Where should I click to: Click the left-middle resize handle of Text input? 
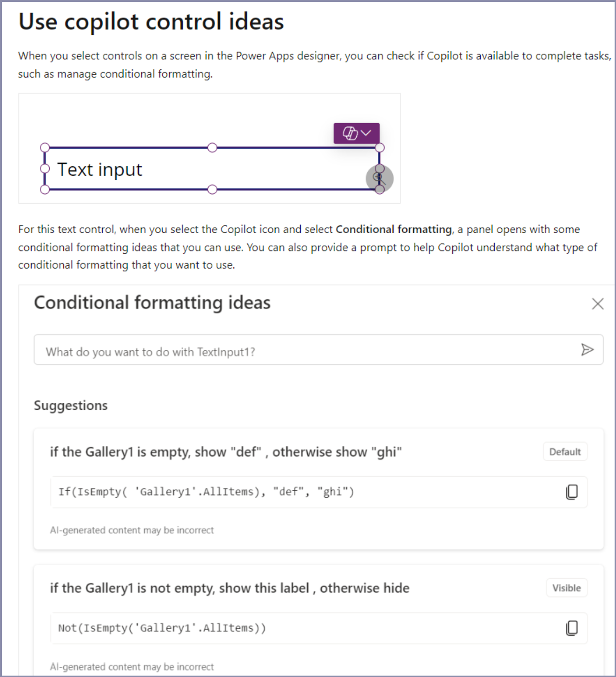45,169
